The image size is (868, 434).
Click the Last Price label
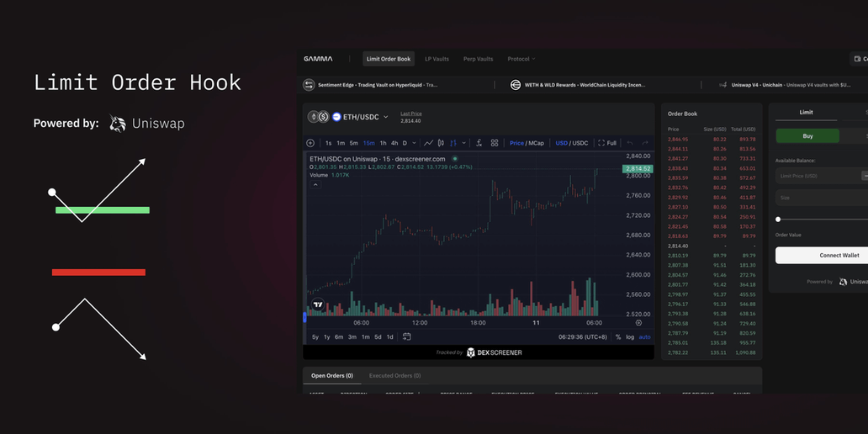point(410,114)
